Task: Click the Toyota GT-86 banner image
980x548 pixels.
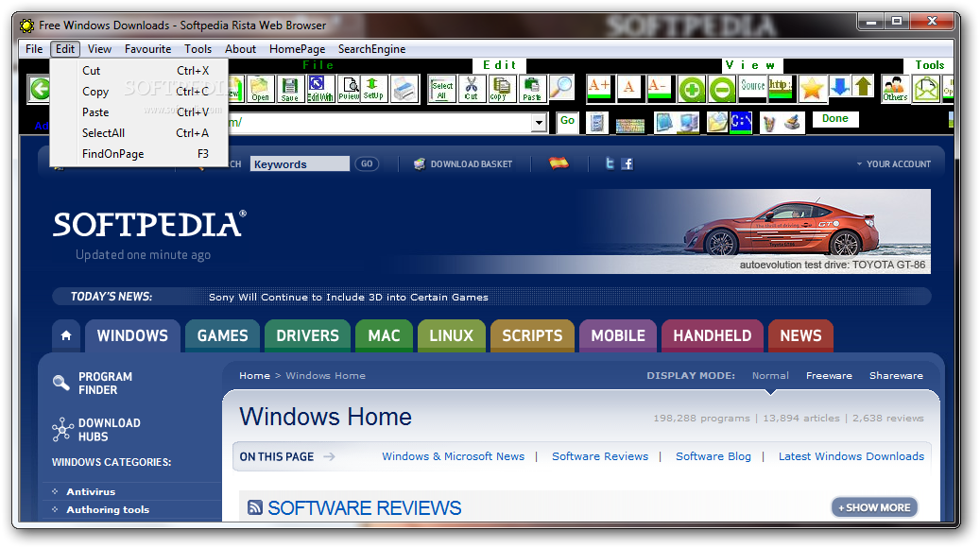Action: [756, 231]
